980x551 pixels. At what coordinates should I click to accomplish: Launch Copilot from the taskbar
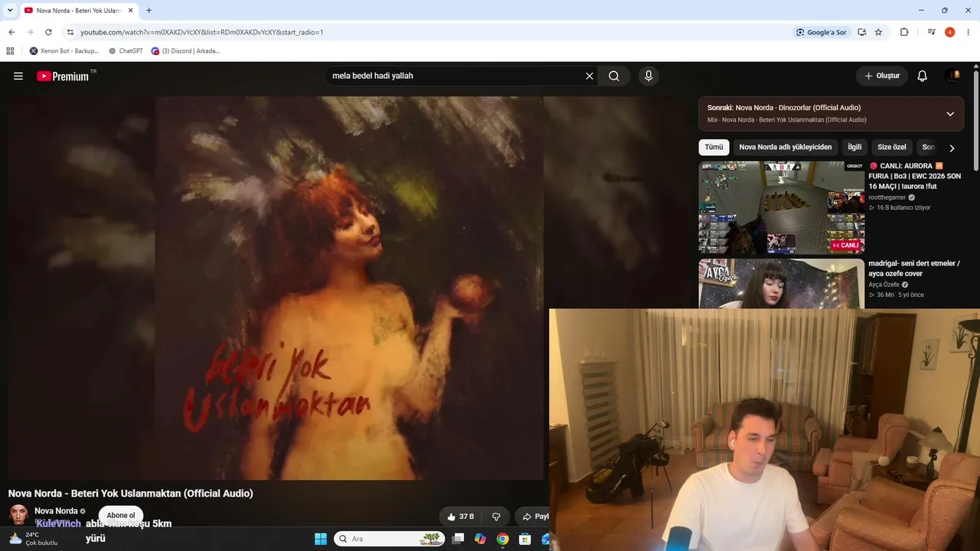tap(480, 539)
